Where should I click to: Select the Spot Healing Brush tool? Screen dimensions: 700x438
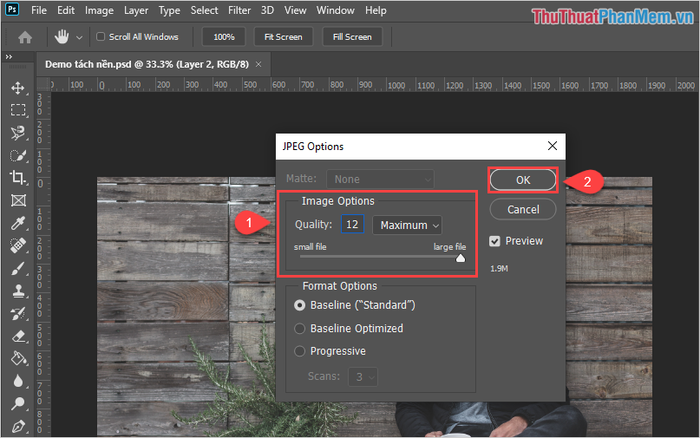(x=18, y=246)
